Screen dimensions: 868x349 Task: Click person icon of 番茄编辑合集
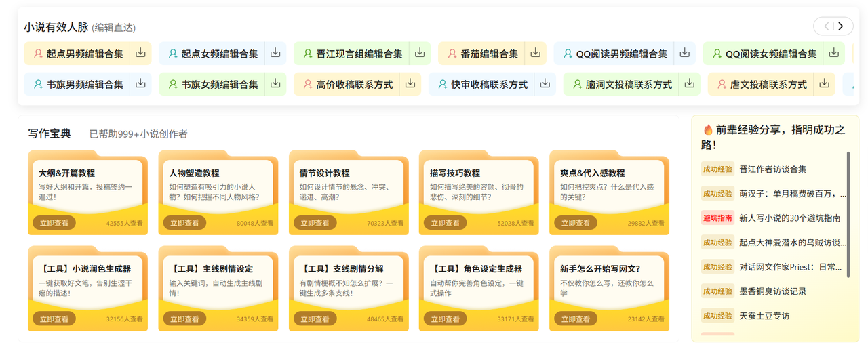pos(452,54)
